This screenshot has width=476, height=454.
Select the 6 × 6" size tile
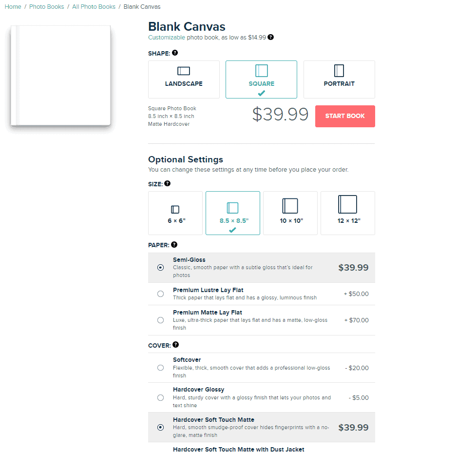[175, 213]
